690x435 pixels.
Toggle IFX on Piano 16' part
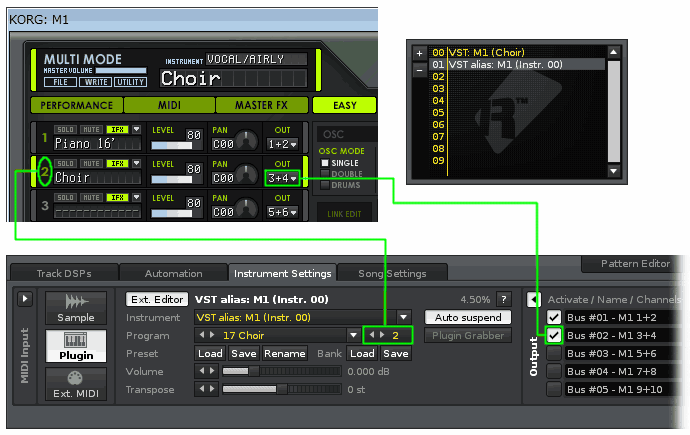tap(117, 130)
